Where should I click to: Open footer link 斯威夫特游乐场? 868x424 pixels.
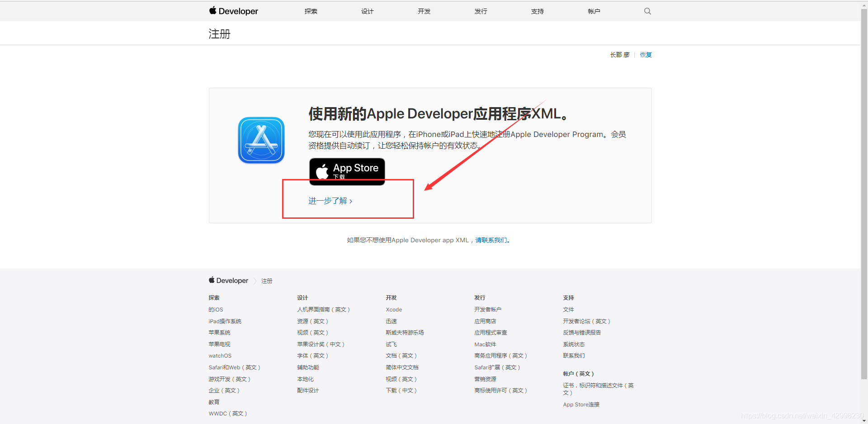405,333
